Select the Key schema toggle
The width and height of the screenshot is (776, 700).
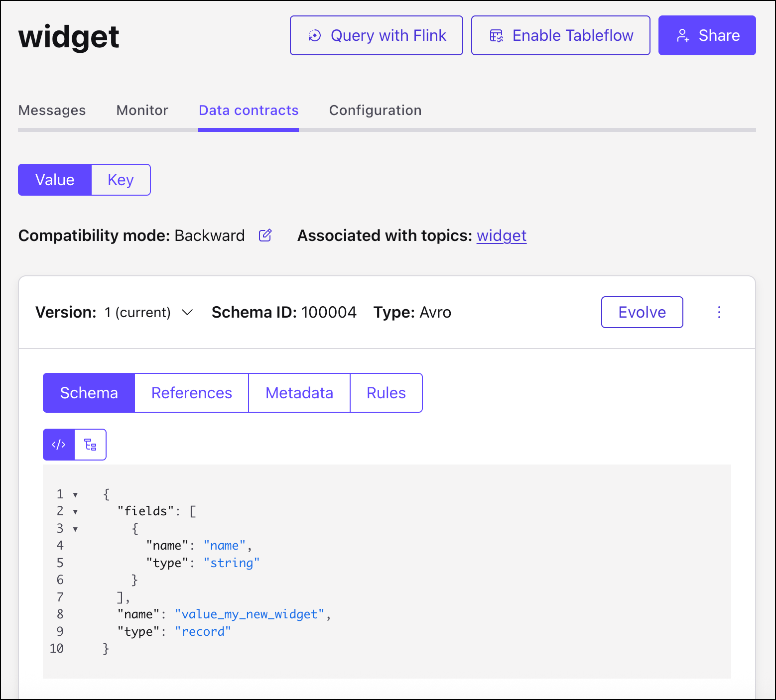click(x=121, y=180)
